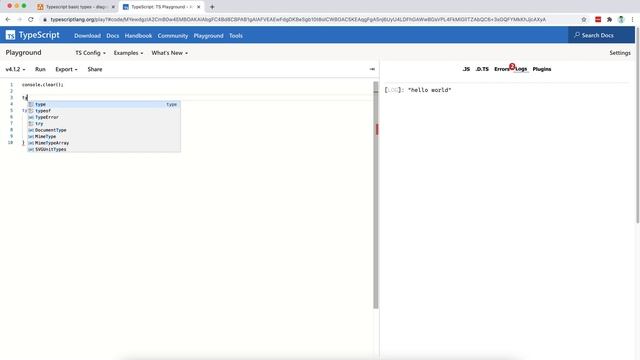This screenshot has width=640, height=360.
Task: Open the What's New dropdown
Action: pos(169,53)
